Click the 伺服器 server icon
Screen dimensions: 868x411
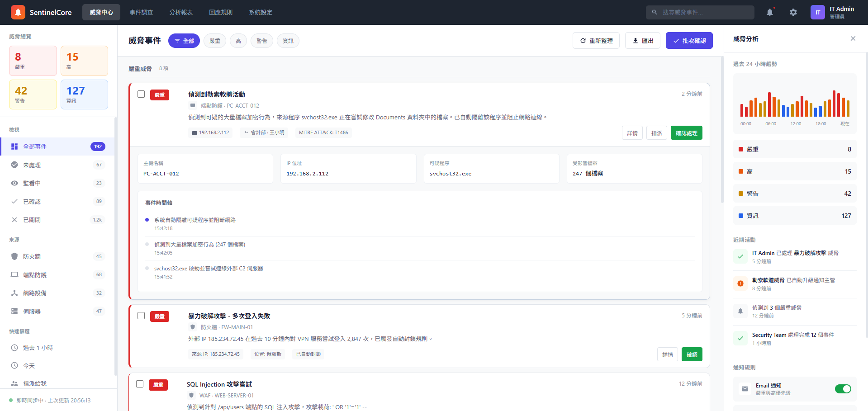pyautogui.click(x=14, y=312)
